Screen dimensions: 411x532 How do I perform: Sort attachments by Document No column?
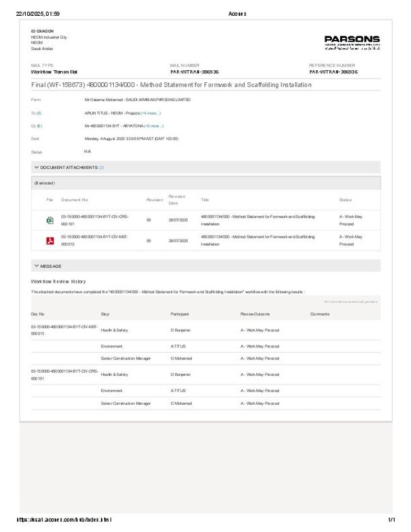point(75,200)
